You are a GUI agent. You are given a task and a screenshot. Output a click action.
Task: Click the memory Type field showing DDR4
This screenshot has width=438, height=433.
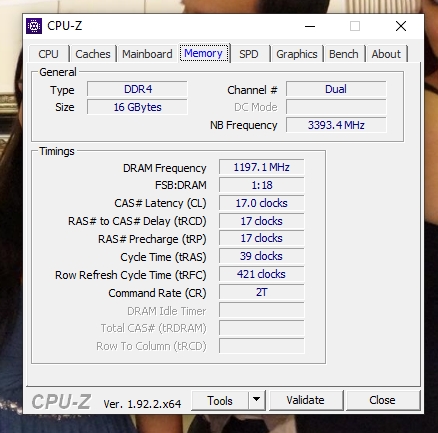137,89
